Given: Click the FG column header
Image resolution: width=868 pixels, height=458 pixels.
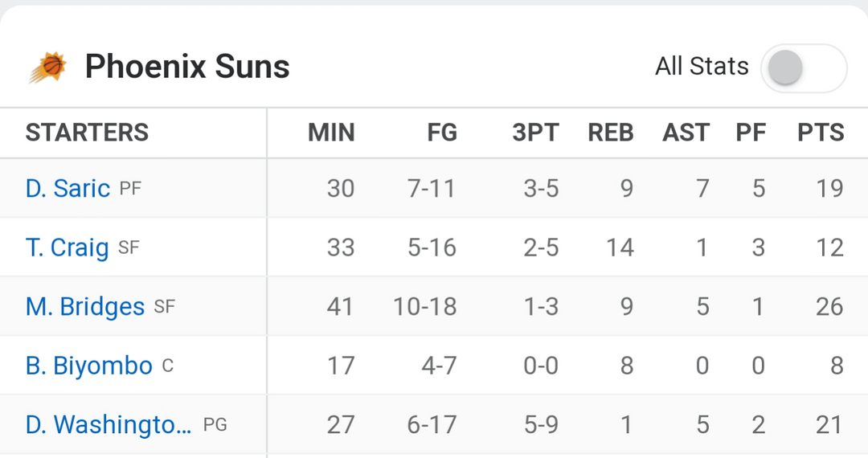Looking at the screenshot, I should coord(442,133).
